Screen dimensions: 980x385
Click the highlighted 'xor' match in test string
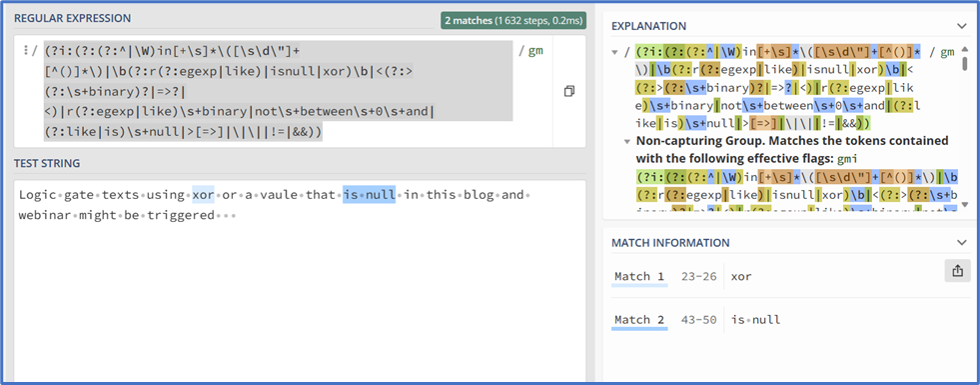[x=203, y=195]
